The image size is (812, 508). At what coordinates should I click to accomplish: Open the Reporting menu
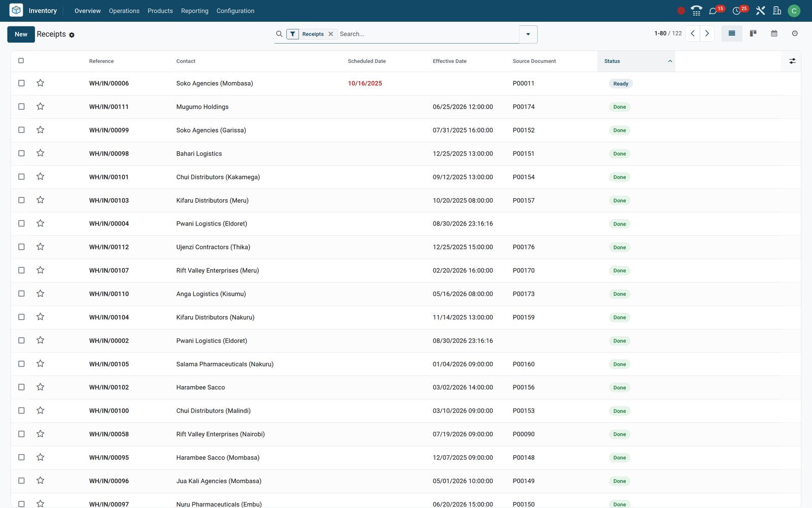click(x=194, y=11)
